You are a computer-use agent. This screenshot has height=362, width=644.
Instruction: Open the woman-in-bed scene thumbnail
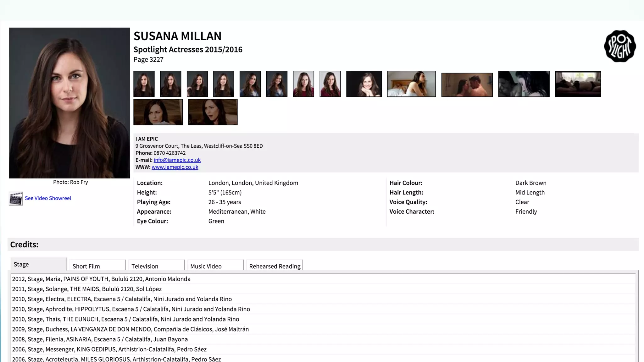411,84
